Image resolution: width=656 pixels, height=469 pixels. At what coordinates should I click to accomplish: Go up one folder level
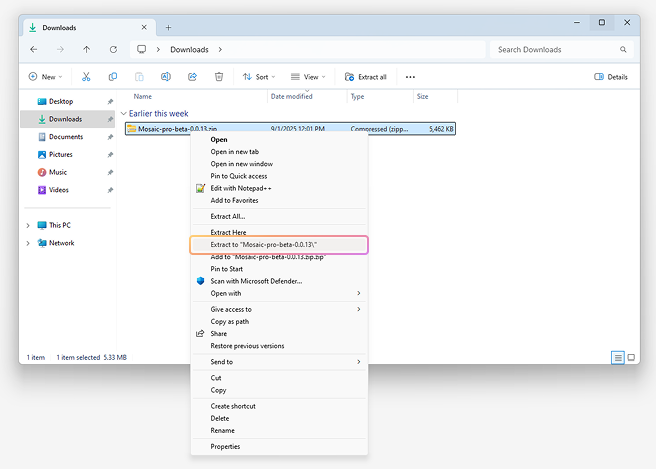(x=87, y=49)
